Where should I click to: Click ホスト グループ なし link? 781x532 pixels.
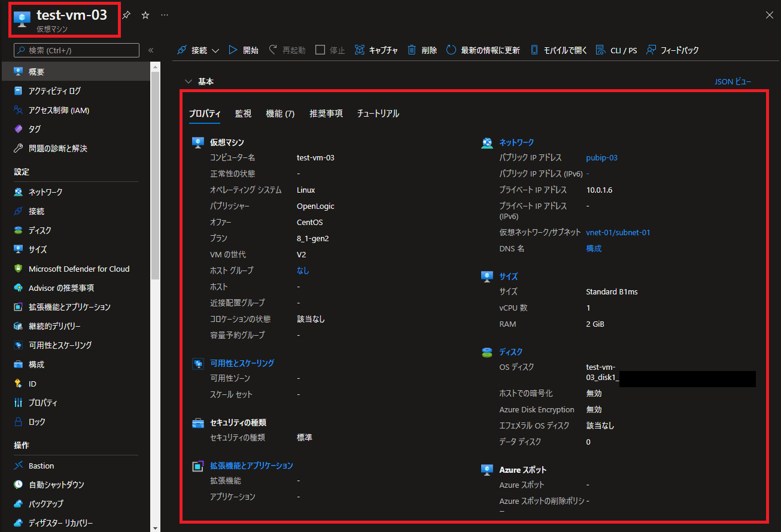point(303,270)
